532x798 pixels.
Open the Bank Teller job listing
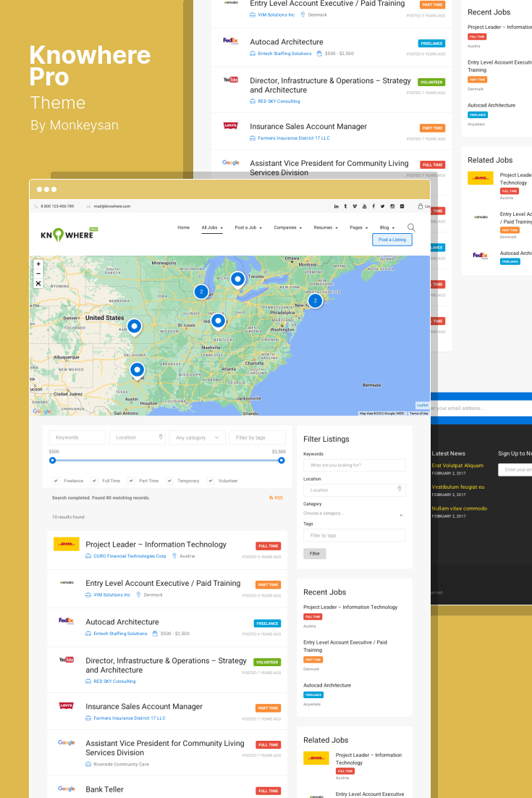click(104, 789)
